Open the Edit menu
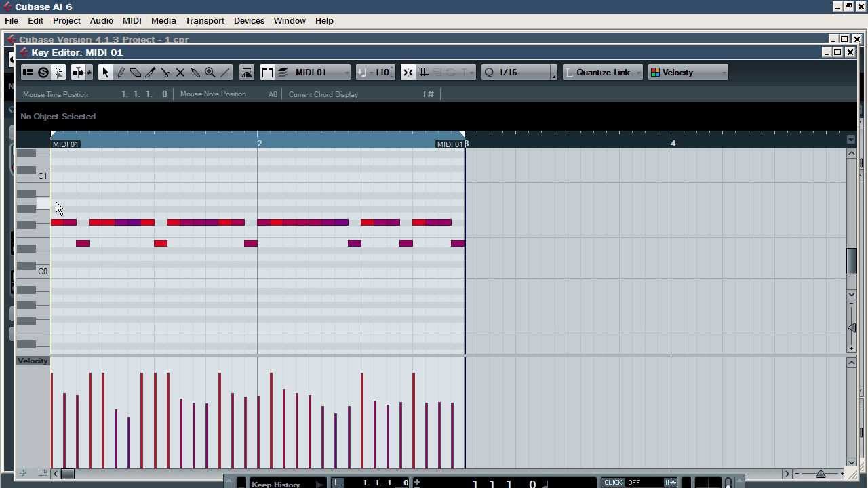868x488 pixels. 35,20
